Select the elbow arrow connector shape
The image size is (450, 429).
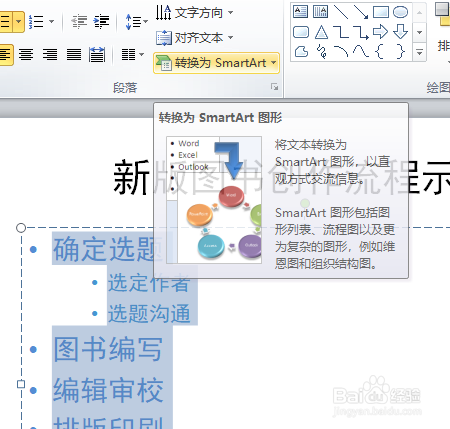[361, 32]
